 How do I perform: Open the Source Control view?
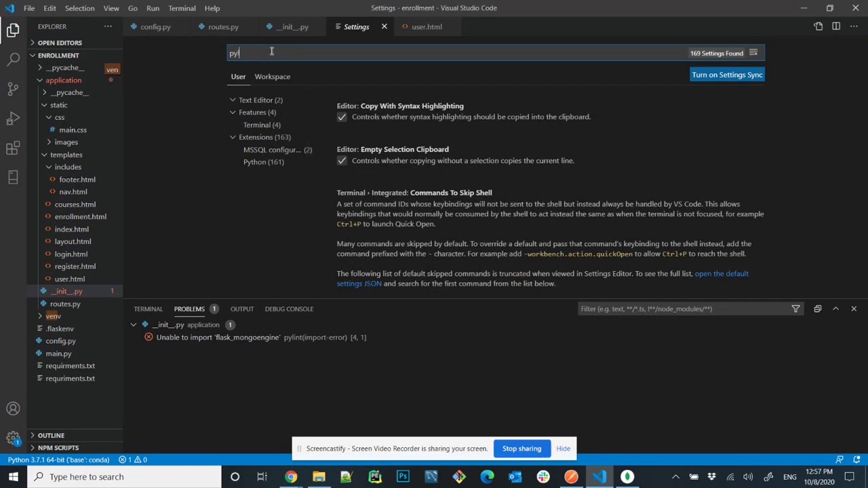(13, 89)
